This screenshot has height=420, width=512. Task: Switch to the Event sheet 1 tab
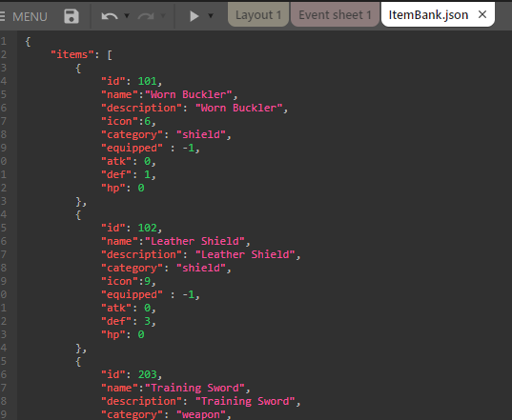[335, 14]
